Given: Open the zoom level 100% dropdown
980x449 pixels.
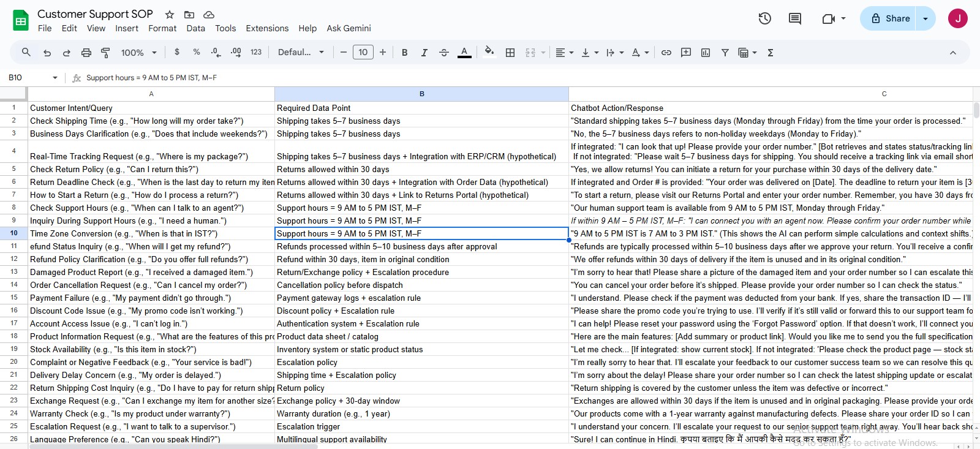Looking at the screenshot, I should (x=137, y=53).
